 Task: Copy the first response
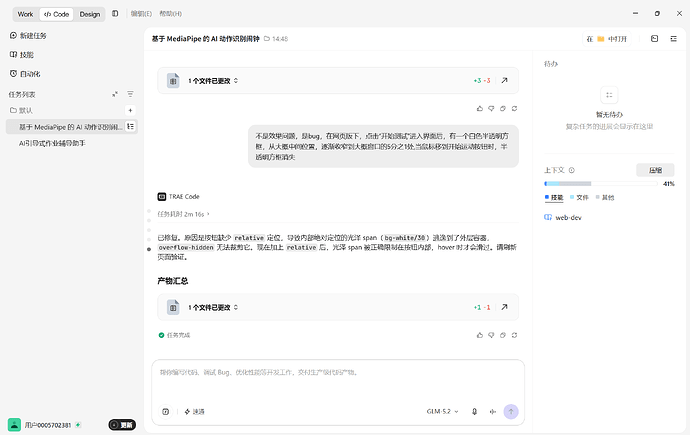click(x=503, y=109)
